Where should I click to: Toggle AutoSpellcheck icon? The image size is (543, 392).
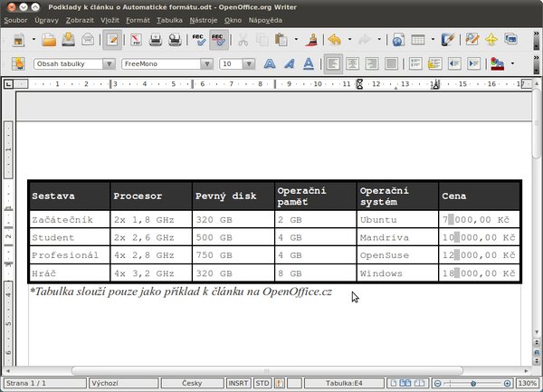tap(218, 40)
